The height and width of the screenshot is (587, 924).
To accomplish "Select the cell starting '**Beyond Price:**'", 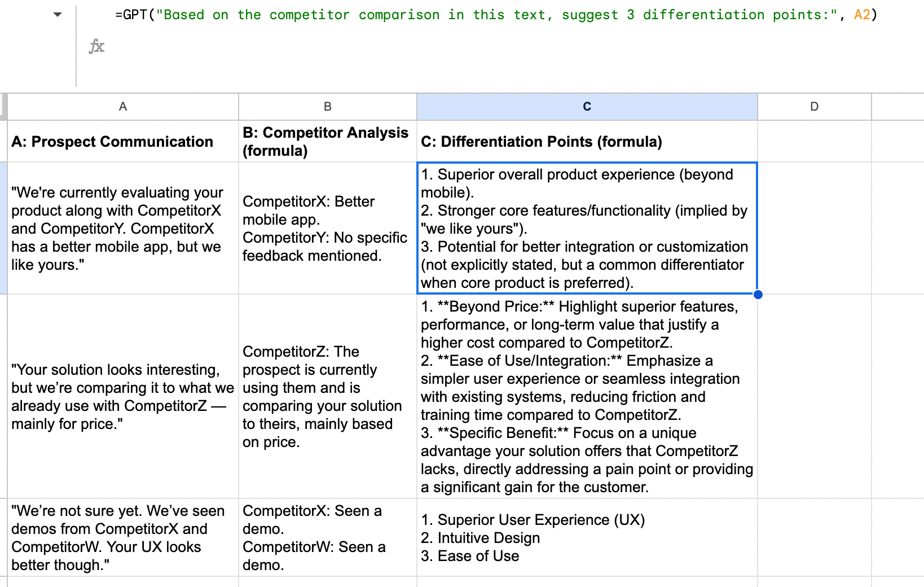I will 587,397.
